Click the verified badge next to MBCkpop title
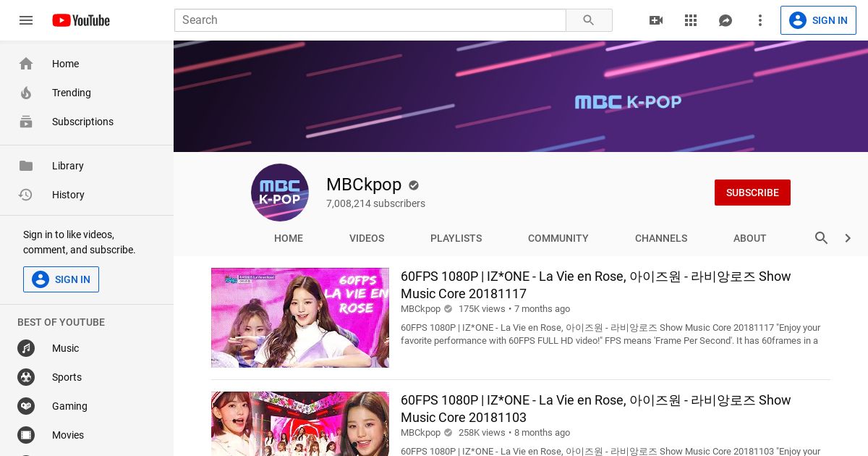This screenshot has width=868, height=456. click(414, 185)
